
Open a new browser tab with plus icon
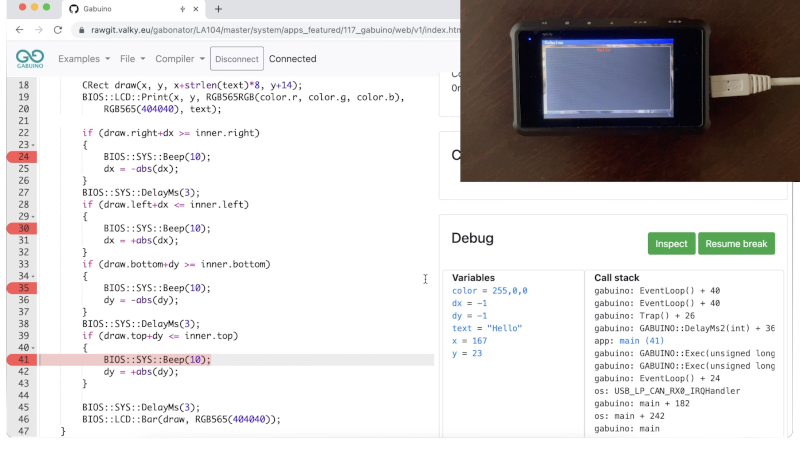(219, 9)
